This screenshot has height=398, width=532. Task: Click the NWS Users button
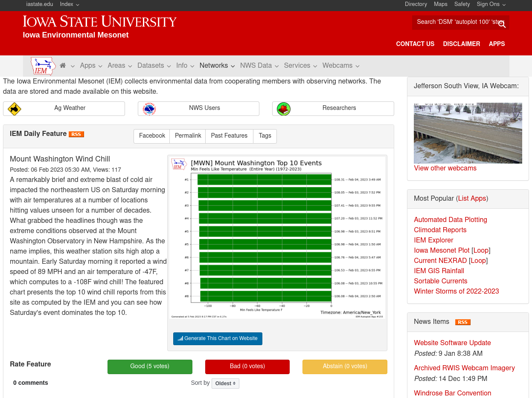click(198, 109)
